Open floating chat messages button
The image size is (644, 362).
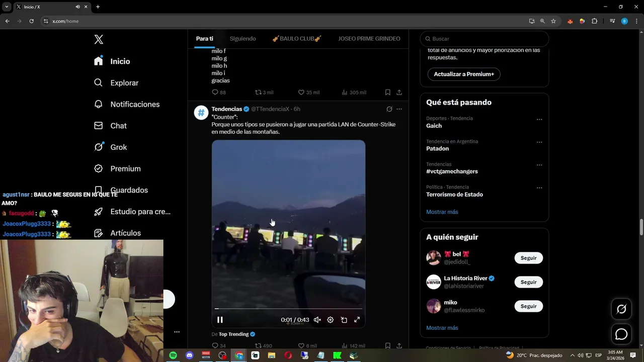point(621,334)
